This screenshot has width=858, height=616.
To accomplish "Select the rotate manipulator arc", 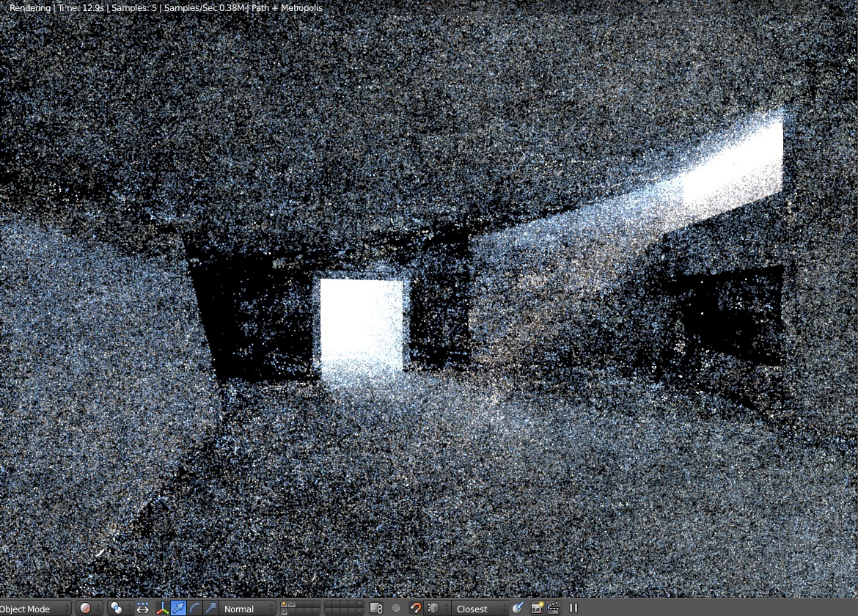I will [x=194, y=609].
